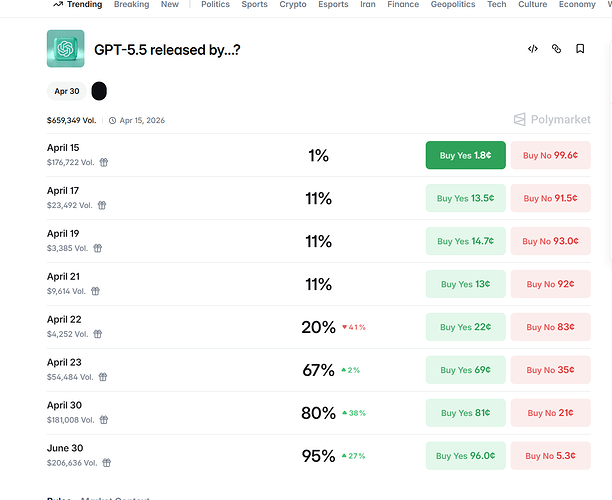Click the embed code icon
Viewport: 612px width, 500px height.
click(533, 49)
